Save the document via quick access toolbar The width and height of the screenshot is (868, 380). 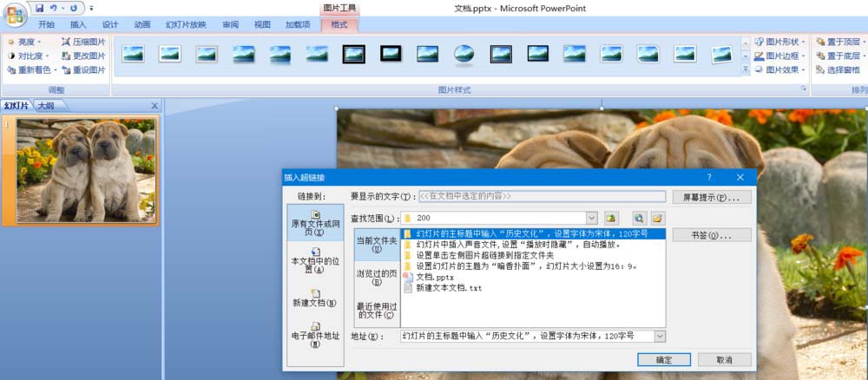click(x=39, y=9)
